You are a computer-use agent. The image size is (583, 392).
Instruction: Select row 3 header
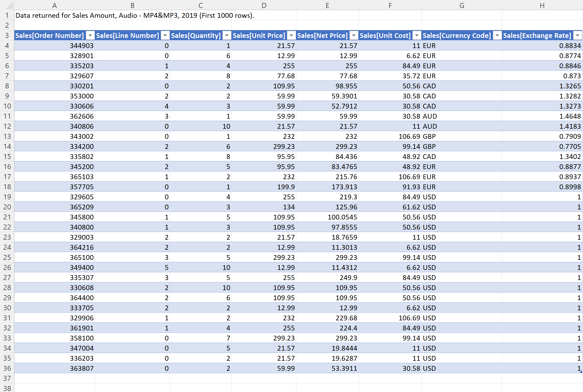(x=7, y=36)
